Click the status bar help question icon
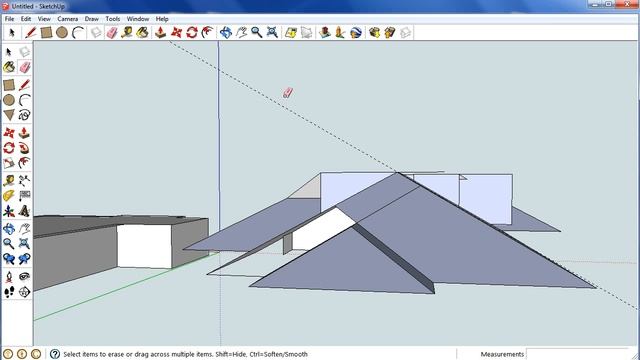The height and width of the screenshot is (360, 640). [55, 354]
